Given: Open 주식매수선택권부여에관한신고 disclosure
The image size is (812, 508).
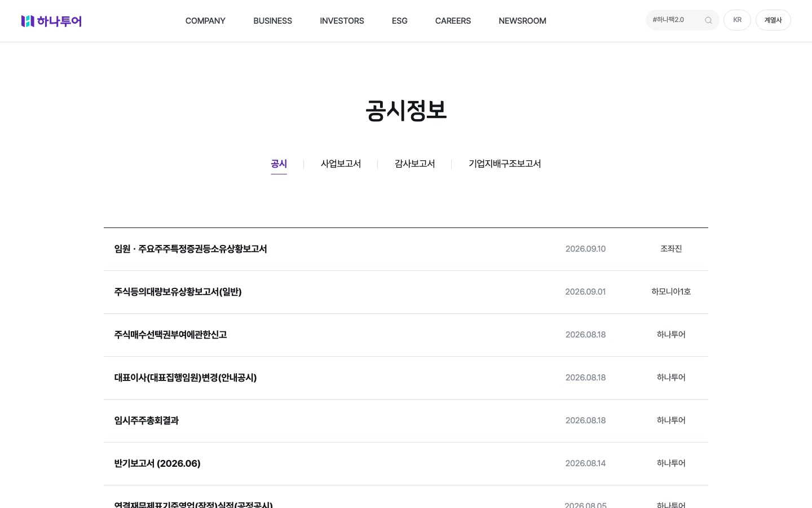Looking at the screenshot, I should tap(170, 335).
